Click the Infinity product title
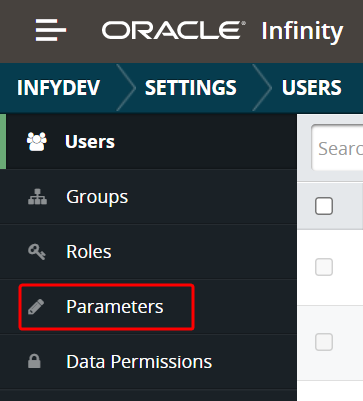 (302, 31)
